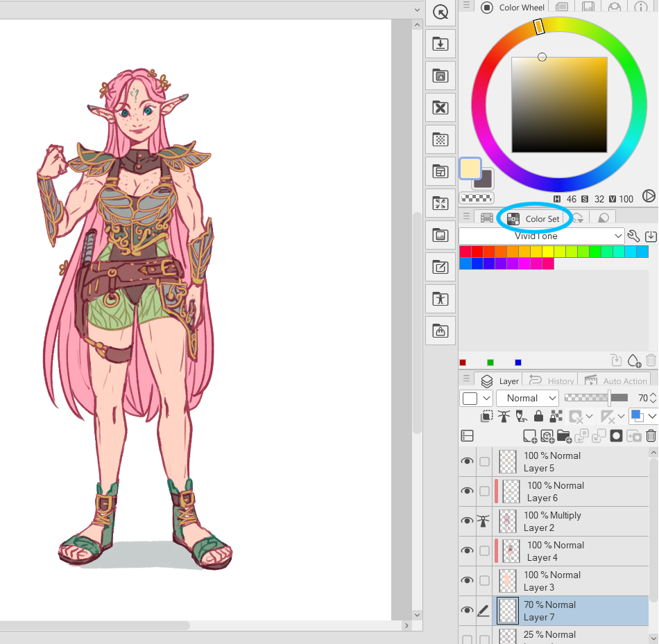Open the wrench Edit Color Set icon

click(633, 236)
